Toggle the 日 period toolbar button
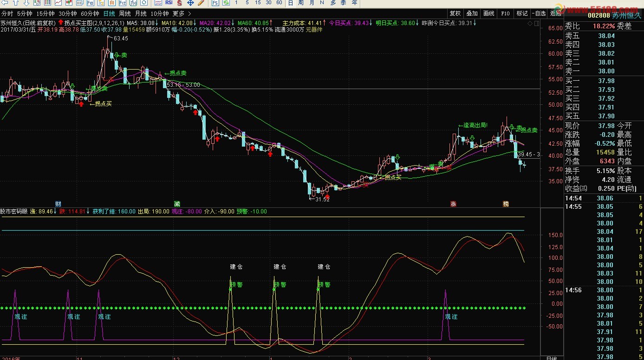The width and height of the screenshot is (644, 360). tap(290, 3)
